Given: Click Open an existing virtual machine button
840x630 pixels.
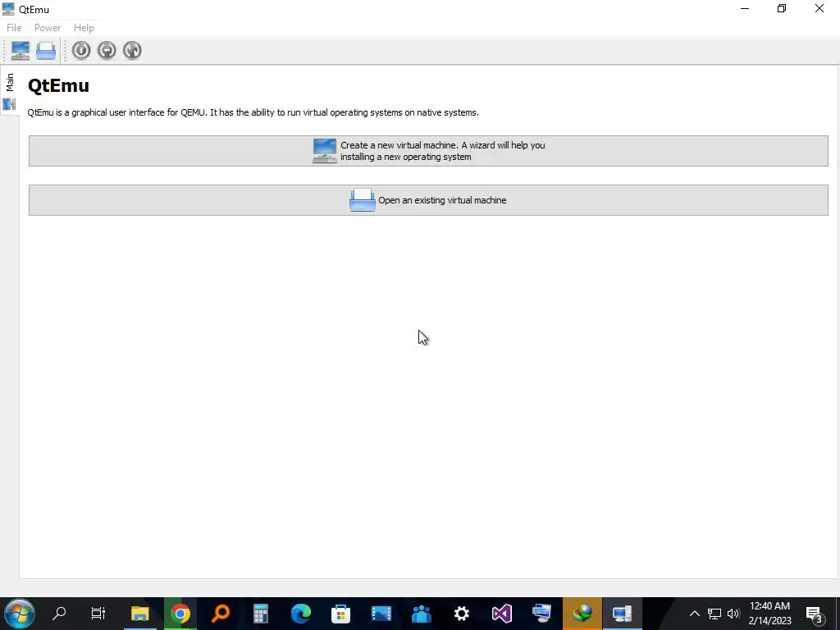Looking at the screenshot, I should pyautogui.click(x=428, y=200).
